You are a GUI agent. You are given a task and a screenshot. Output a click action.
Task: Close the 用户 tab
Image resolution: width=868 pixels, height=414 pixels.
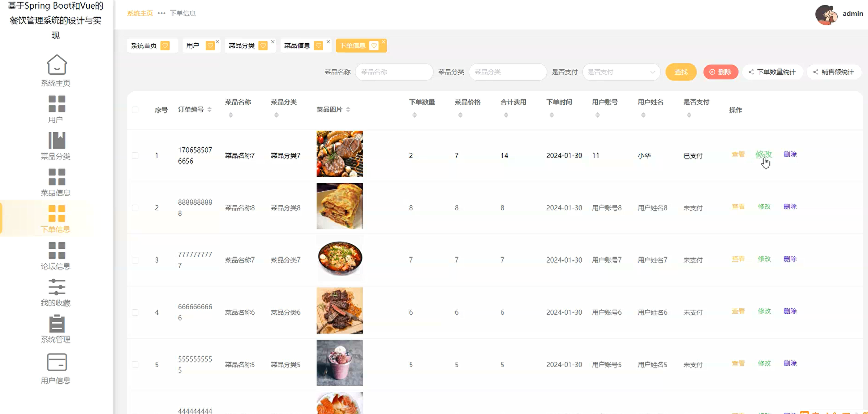[x=217, y=42]
